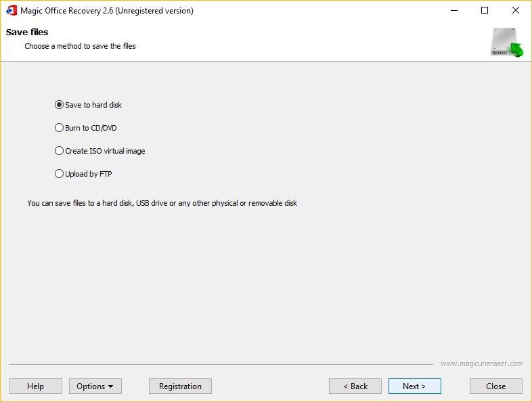Minimize the Magic Office Recovery window
This screenshot has height=402, width=532.
point(453,11)
